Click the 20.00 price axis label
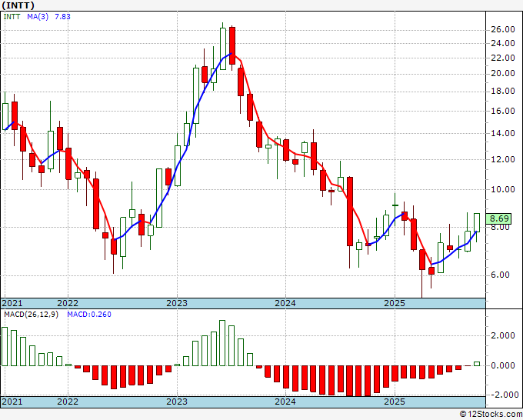 point(503,73)
